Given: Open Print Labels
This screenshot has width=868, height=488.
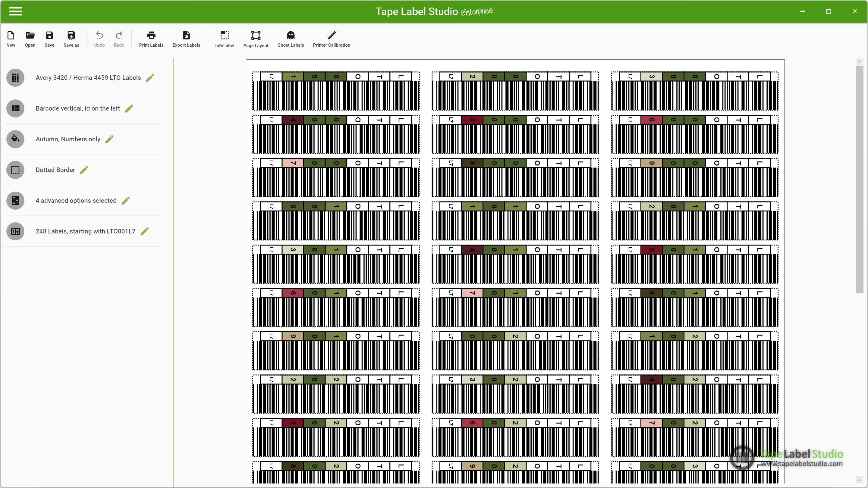Looking at the screenshot, I should pos(151,39).
